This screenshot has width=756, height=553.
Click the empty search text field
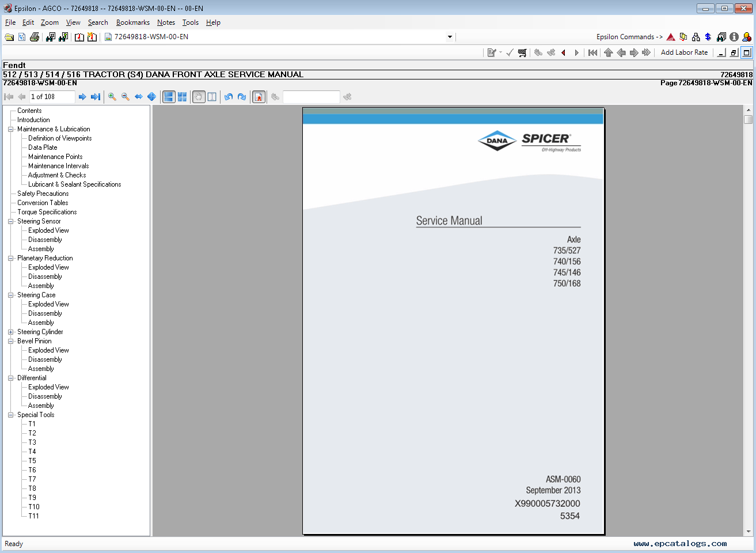click(311, 97)
